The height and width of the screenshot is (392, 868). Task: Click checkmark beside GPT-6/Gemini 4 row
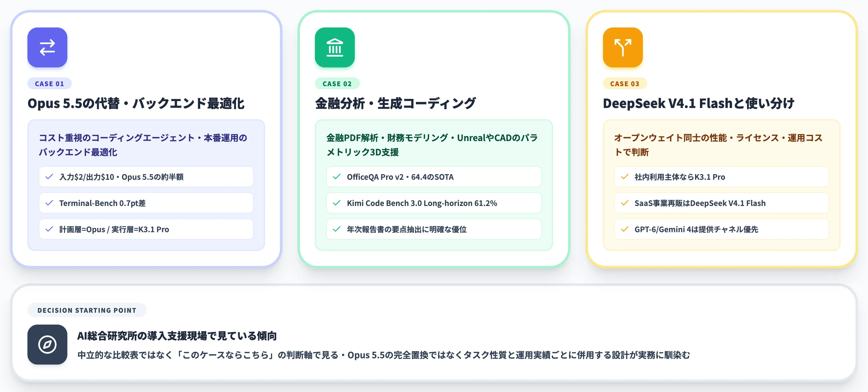624,229
